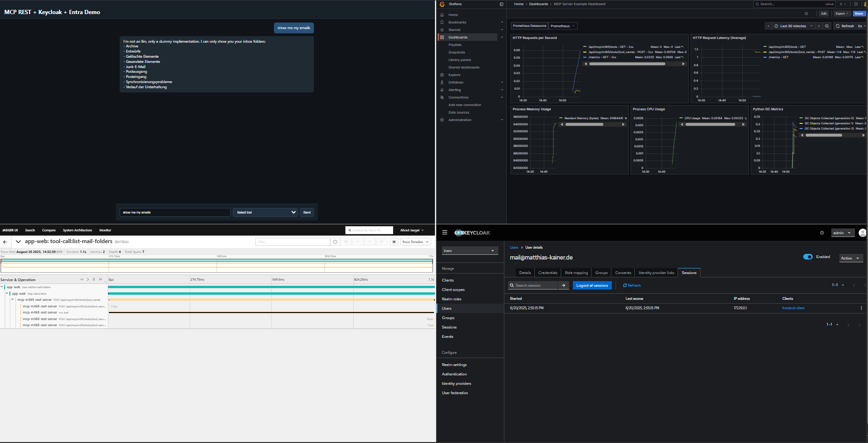Focus the Grafana Search box
868x443 pixels.
[x=795, y=4]
